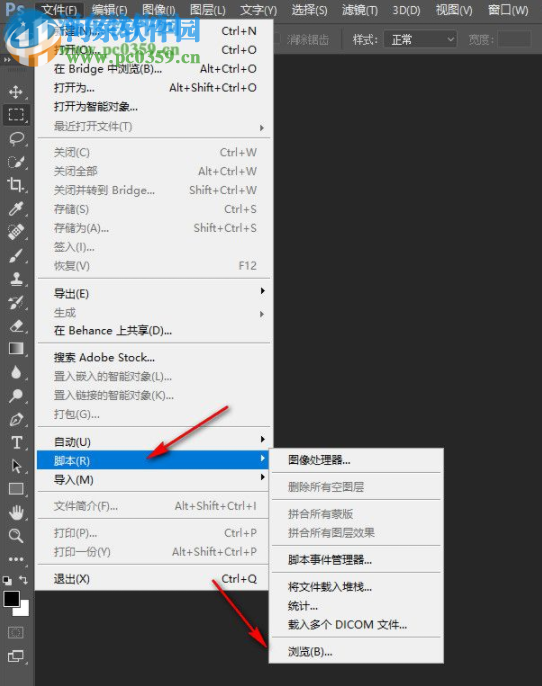The image size is (542, 686).
Task: Choose 在 Bridge 中浏览(B)...
Action: (x=154, y=69)
